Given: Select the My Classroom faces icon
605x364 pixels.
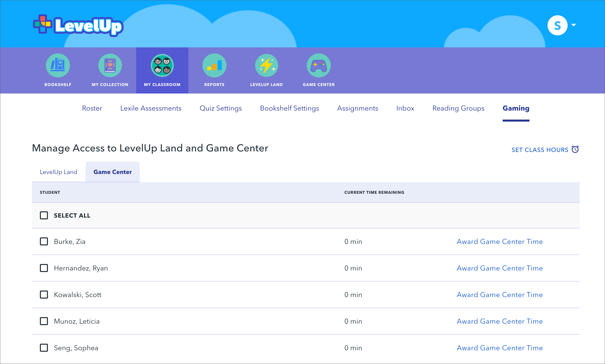Looking at the screenshot, I should click(162, 66).
